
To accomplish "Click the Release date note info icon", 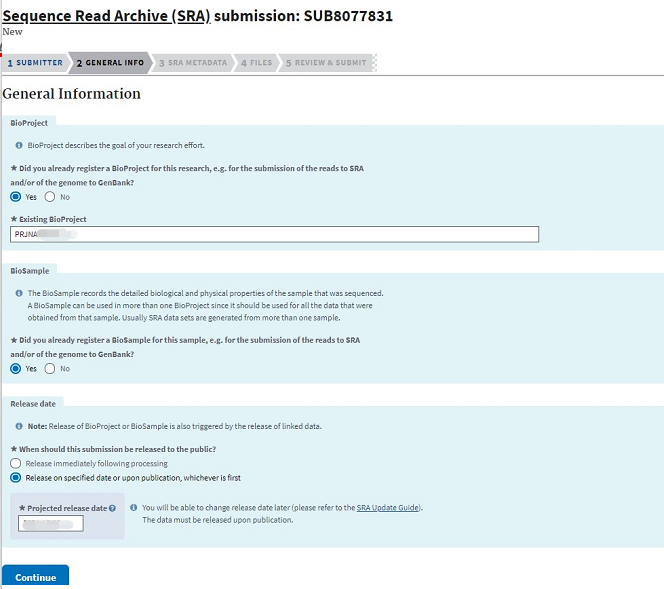I will (19, 426).
